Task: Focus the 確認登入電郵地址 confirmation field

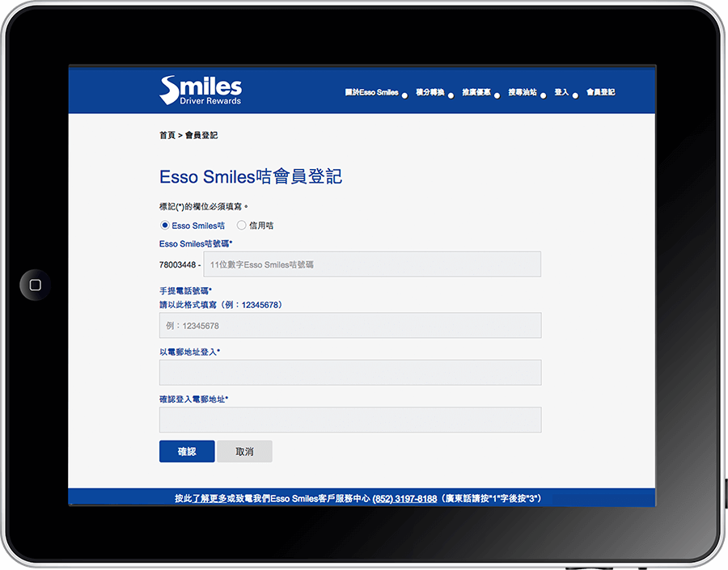Action: pyautogui.click(x=350, y=420)
